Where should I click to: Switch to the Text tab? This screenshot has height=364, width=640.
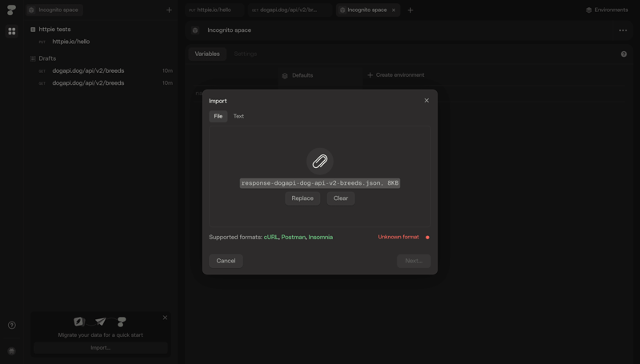(238, 116)
